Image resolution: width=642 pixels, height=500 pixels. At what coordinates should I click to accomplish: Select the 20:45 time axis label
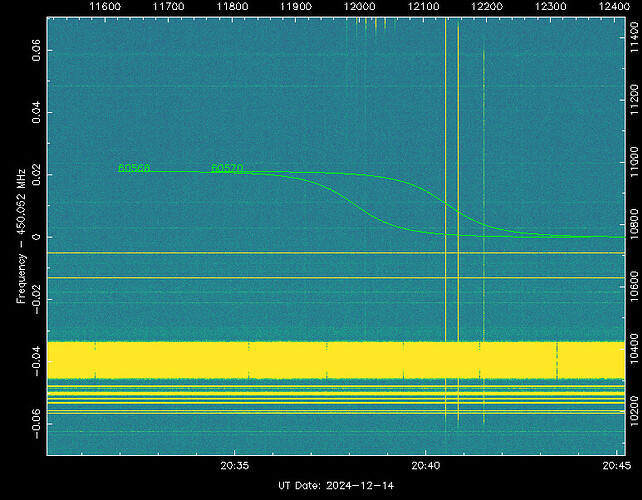click(x=617, y=466)
